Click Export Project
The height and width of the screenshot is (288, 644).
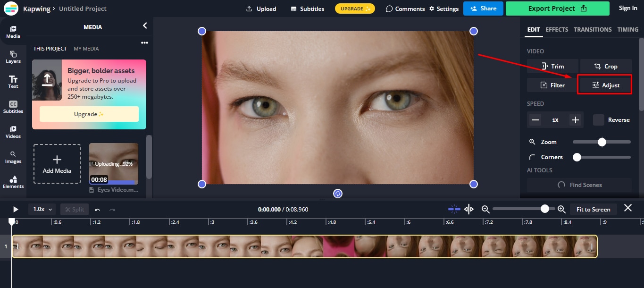pyautogui.click(x=557, y=8)
